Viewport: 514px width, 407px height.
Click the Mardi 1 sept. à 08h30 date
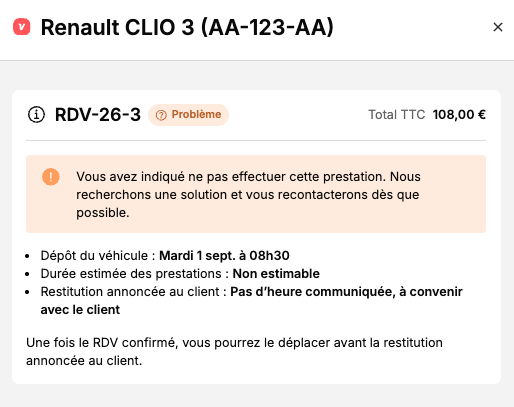224,256
